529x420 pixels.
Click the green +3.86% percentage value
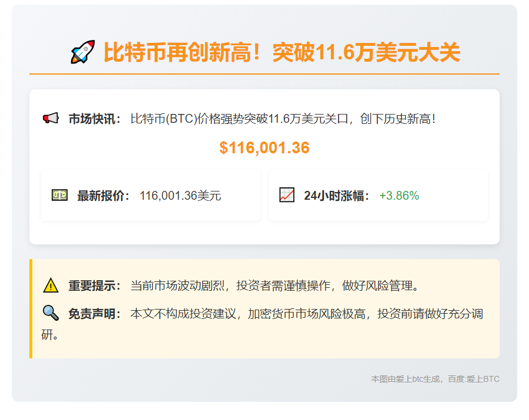pos(400,196)
